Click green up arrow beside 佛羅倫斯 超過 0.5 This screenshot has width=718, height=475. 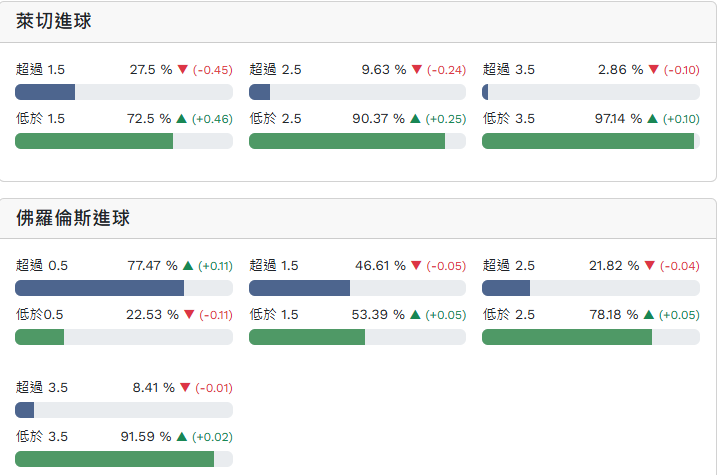tap(187, 266)
